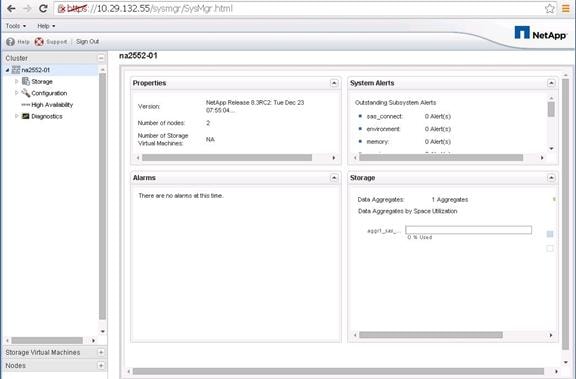Screen dimensions: 576x379
Task: Open the browser hamburger menu
Action: (x=566, y=8)
